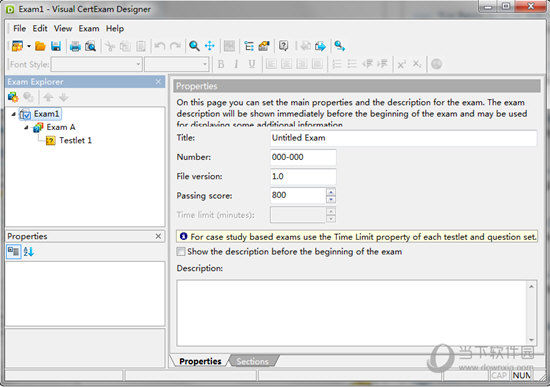Click the Passing score field
Screen dimensions: 550x387
pyautogui.click(x=298, y=195)
